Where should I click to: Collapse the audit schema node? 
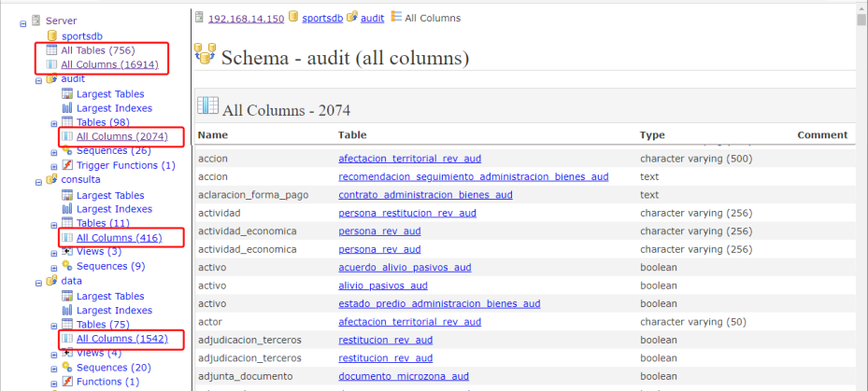click(x=38, y=80)
